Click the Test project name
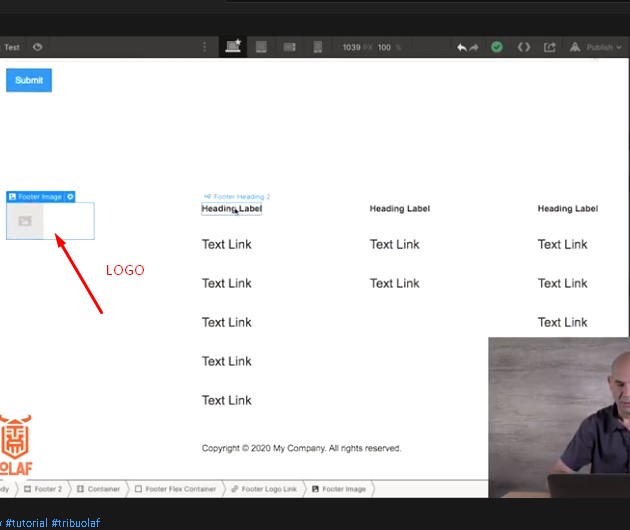 [12, 47]
